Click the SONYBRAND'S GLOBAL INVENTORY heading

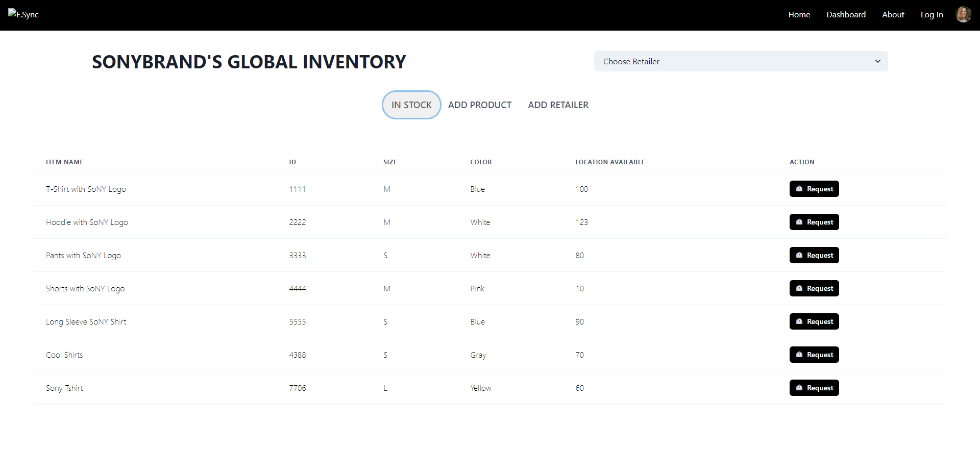(x=249, y=62)
